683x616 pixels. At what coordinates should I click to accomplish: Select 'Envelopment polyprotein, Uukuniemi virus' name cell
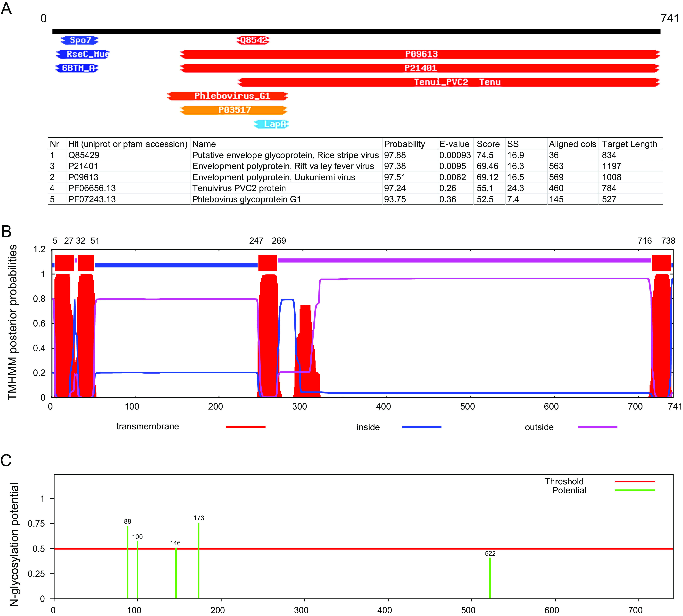point(274,177)
